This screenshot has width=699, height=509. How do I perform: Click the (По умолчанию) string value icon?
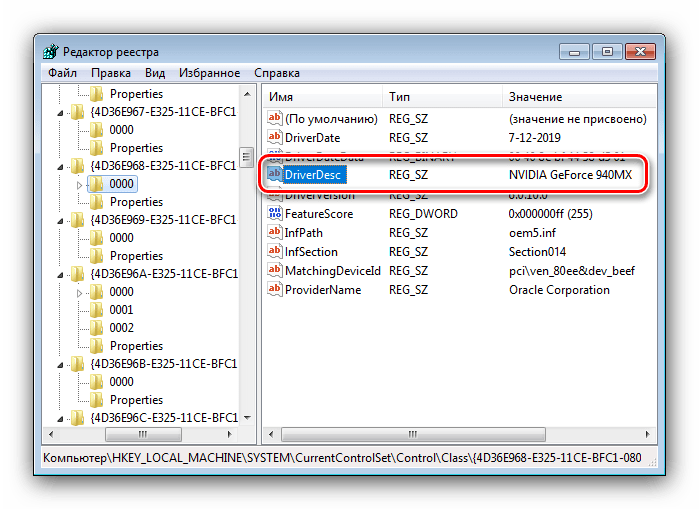275,118
